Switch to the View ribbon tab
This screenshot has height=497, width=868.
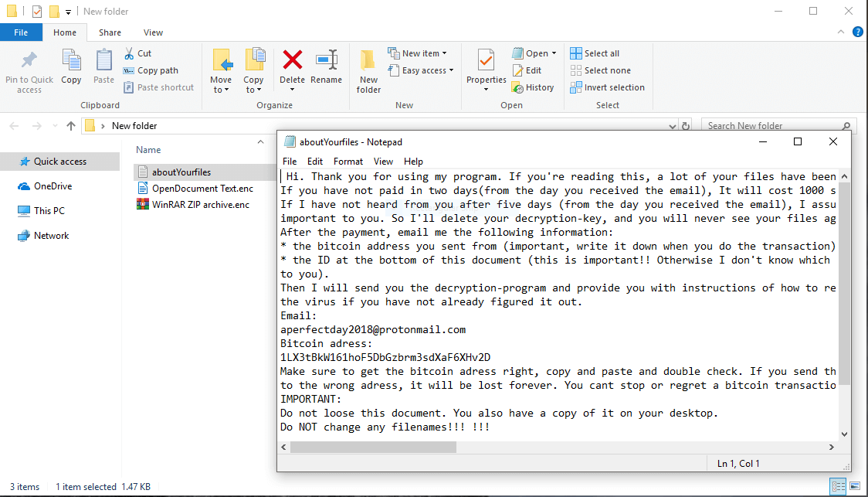click(153, 32)
